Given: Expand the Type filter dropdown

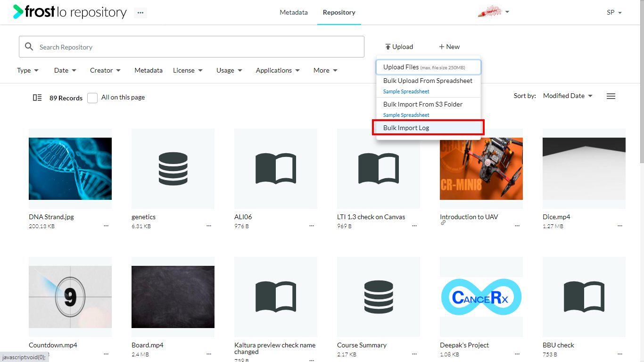Looking at the screenshot, I should [28, 70].
